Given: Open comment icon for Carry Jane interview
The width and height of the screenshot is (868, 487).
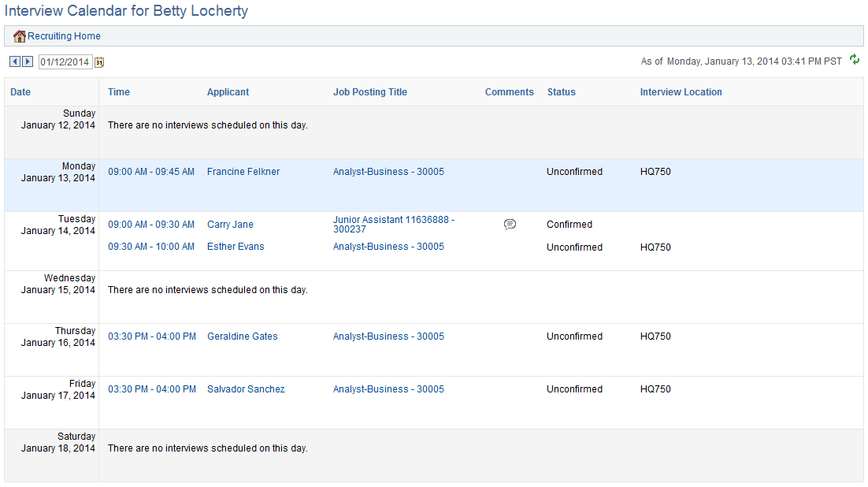Looking at the screenshot, I should [510, 225].
